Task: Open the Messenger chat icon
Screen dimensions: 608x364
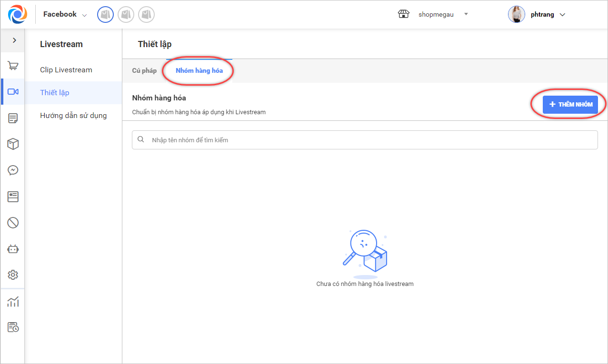Action: [13, 170]
